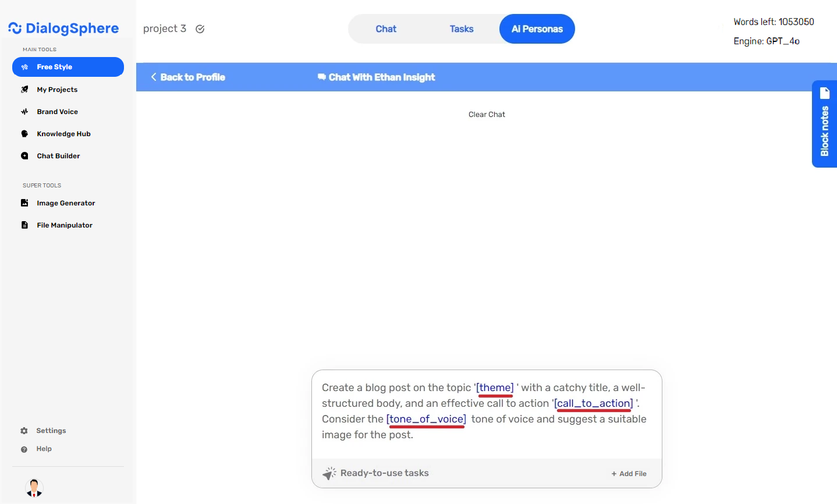
Task: Click the [theme] placeholder in prompt
Action: pyautogui.click(x=495, y=388)
